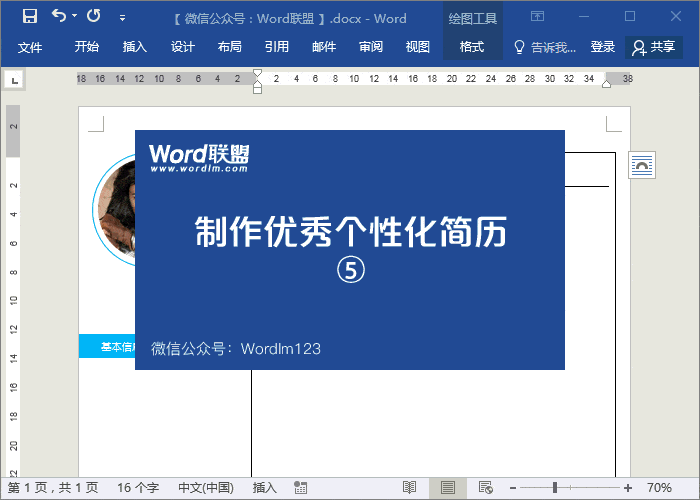
Task: Click the first-line indent marker on ruler
Action: point(258,73)
